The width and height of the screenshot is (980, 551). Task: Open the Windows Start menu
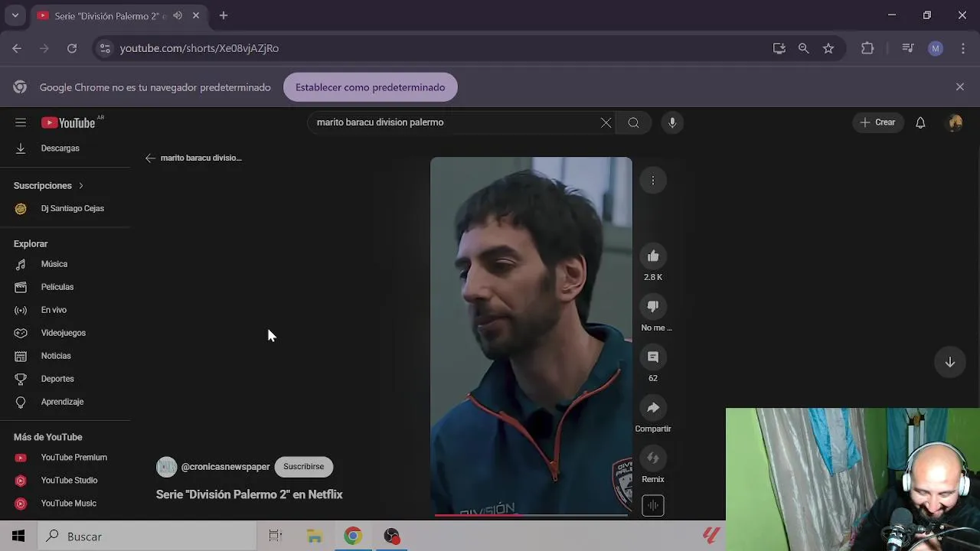tap(18, 536)
